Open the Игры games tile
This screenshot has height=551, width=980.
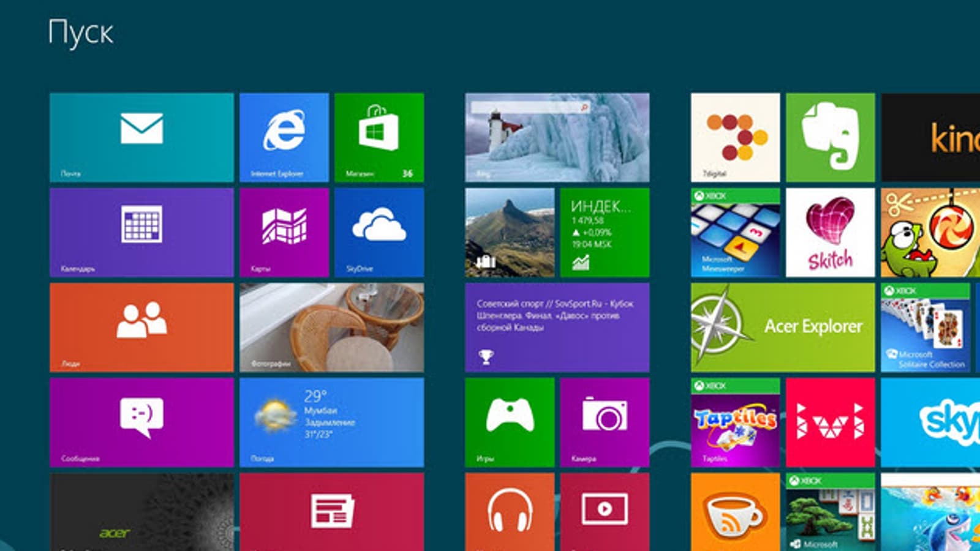click(510, 422)
